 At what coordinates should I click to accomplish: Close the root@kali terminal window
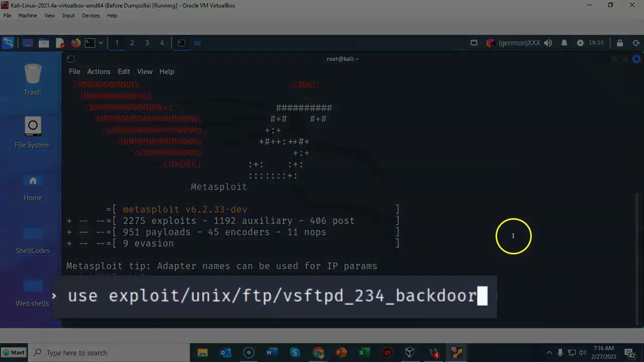(x=636, y=59)
